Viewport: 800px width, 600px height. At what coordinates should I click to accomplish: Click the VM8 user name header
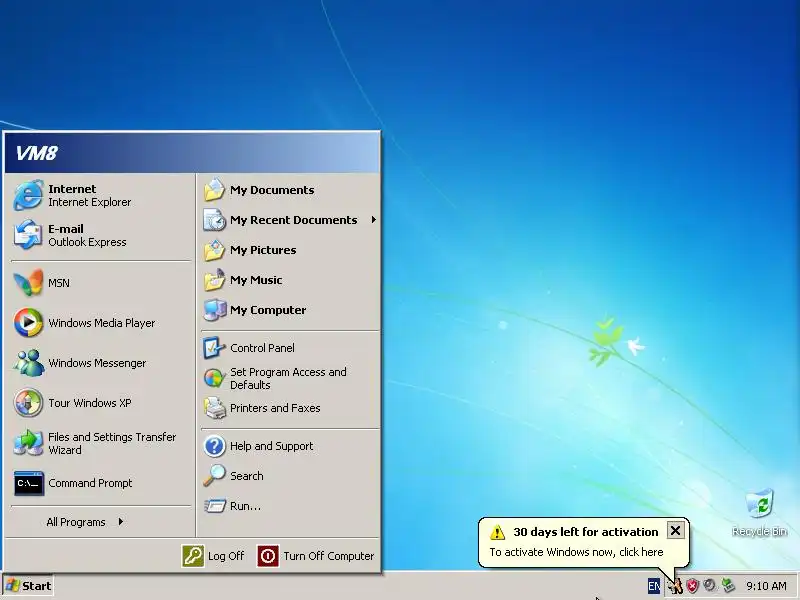[x=36, y=153]
